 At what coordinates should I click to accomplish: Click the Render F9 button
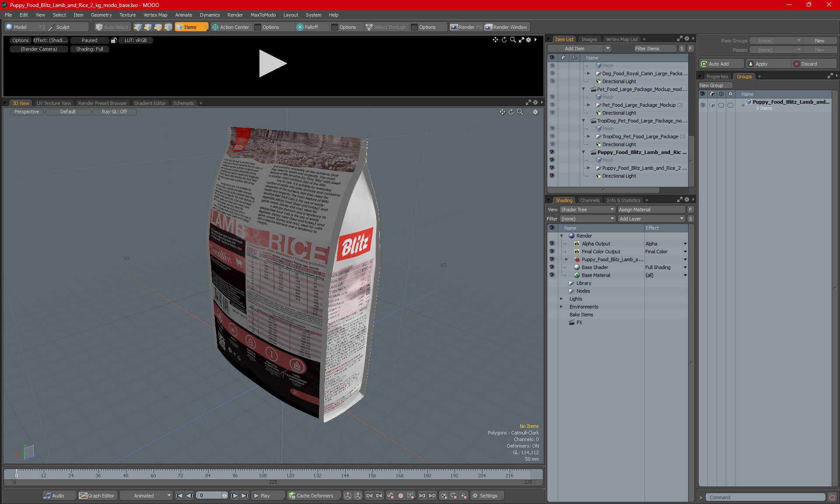pos(466,27)
